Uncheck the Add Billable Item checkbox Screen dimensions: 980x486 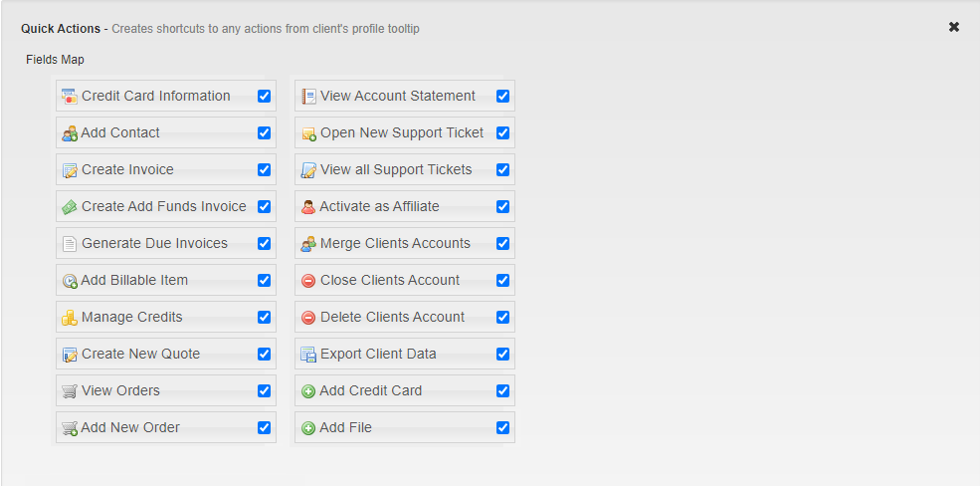tap(265, 280)
